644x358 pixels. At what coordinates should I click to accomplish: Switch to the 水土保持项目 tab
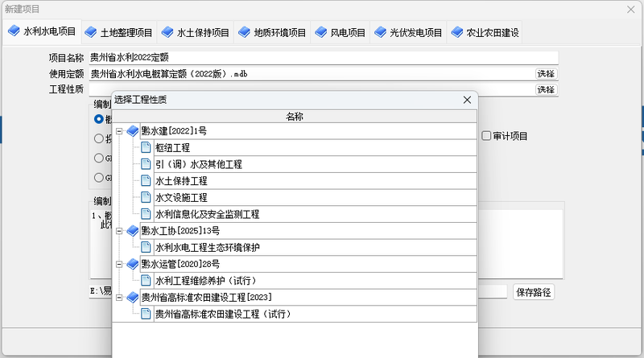(x=196, y=32)
